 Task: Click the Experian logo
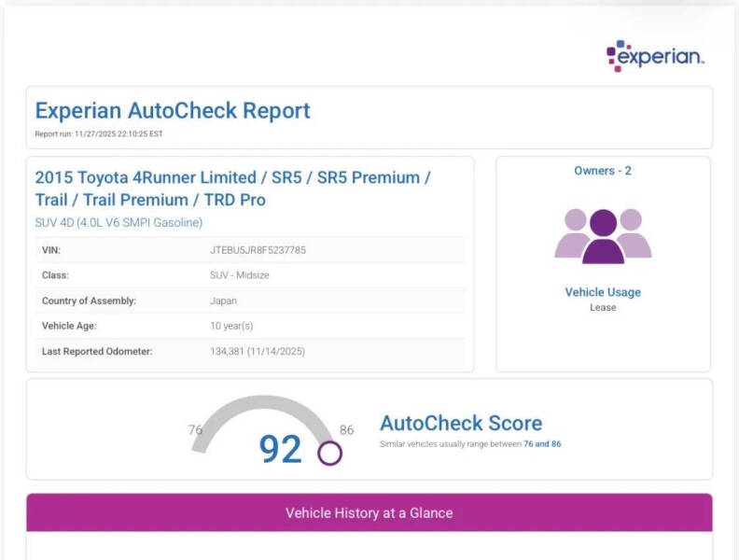pyautogui.click(x=655, y=56)
